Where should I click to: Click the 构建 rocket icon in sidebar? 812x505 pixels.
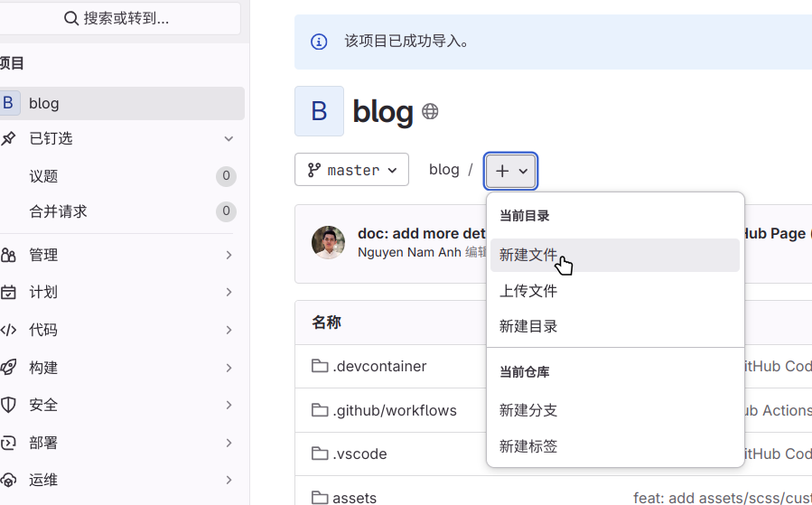pyautogui.click(x=9, y=368)
